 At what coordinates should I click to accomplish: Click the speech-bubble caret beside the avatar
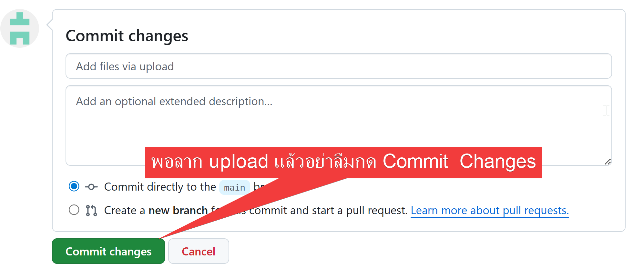49,25
